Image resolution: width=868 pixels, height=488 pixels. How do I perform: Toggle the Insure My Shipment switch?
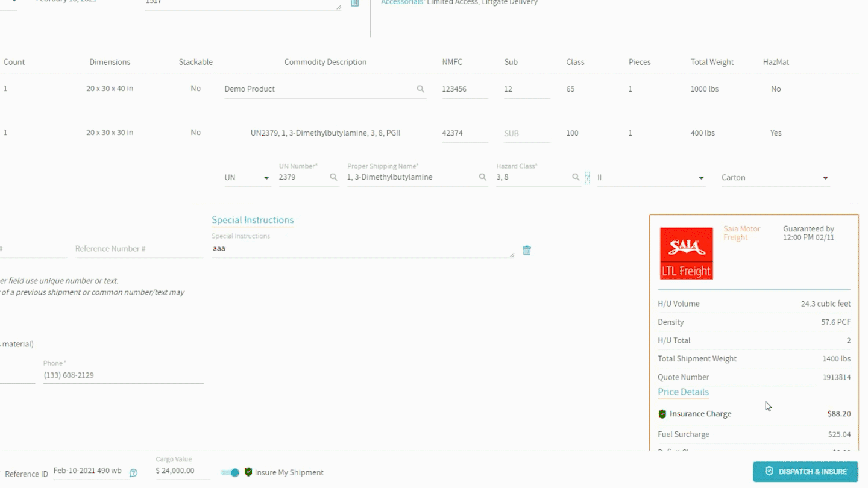click(x=230, y=472)
